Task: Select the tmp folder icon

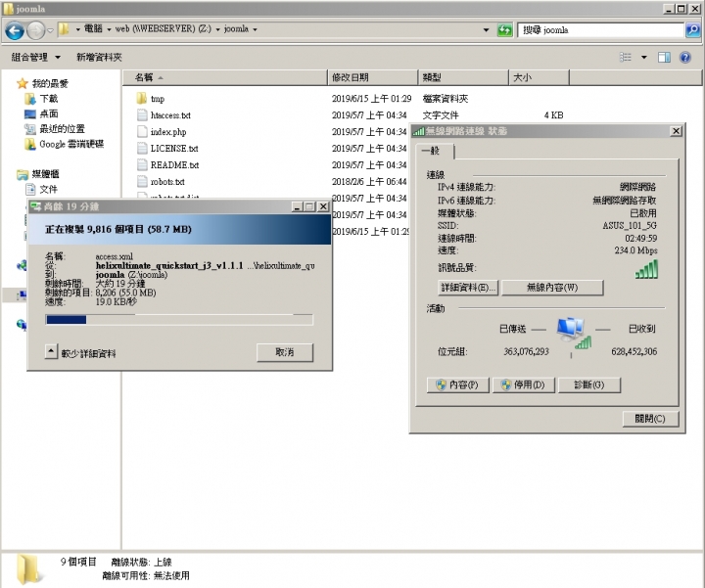Action: click(x=142, y=98)
